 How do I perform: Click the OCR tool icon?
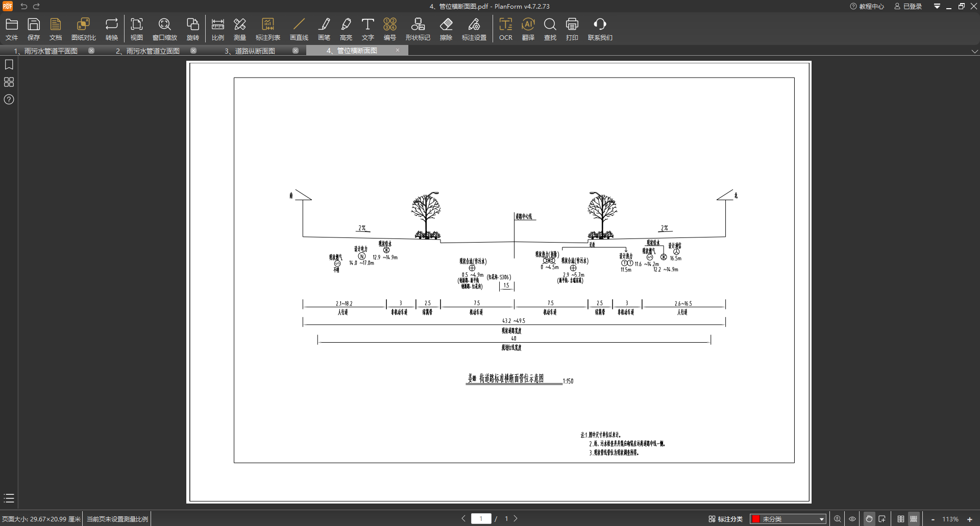click(505, 29)
